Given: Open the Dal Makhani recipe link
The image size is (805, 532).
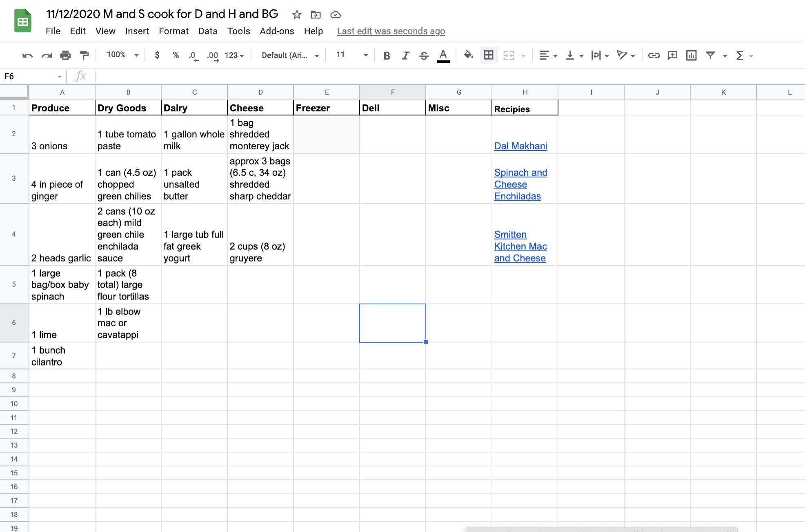Looking at the screenshot, I should [x=520, y=146].
